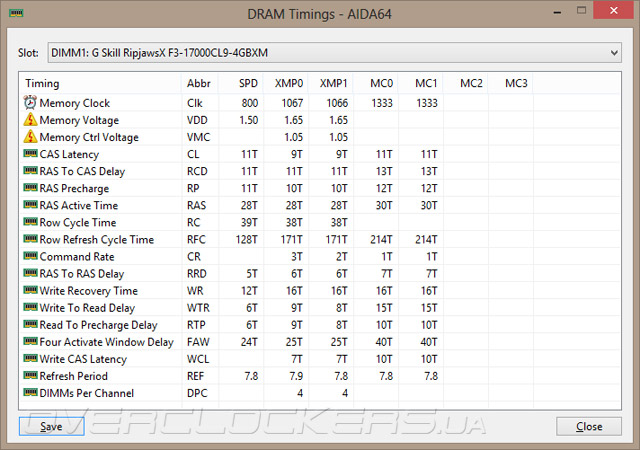Click the chip icon beside DIMMs Per Channel
Viewport: 640px width, 450px height.
(30, 392)
